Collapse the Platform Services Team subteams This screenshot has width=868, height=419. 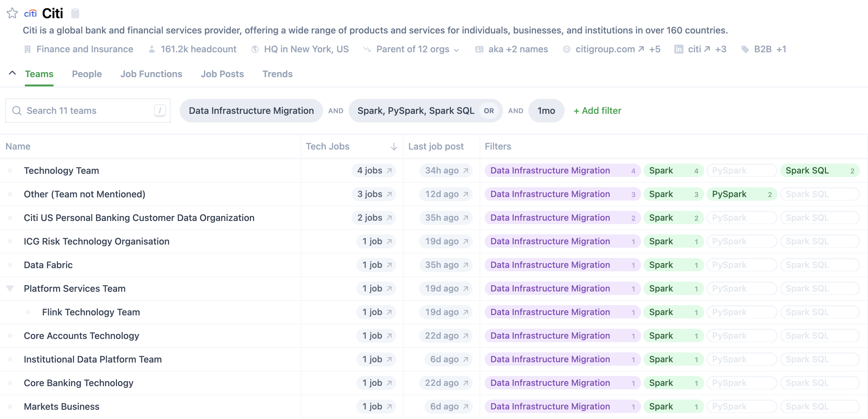pyautogui.click(x=10, y=289)
